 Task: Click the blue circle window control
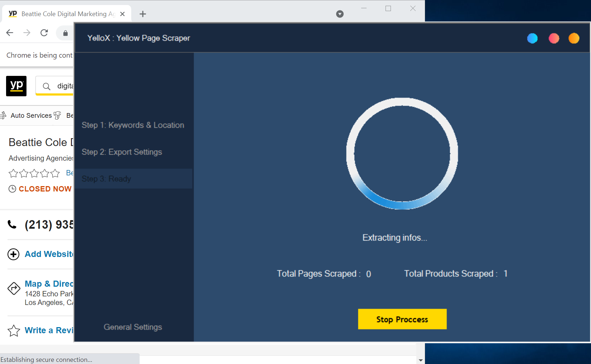click(532, 38)
